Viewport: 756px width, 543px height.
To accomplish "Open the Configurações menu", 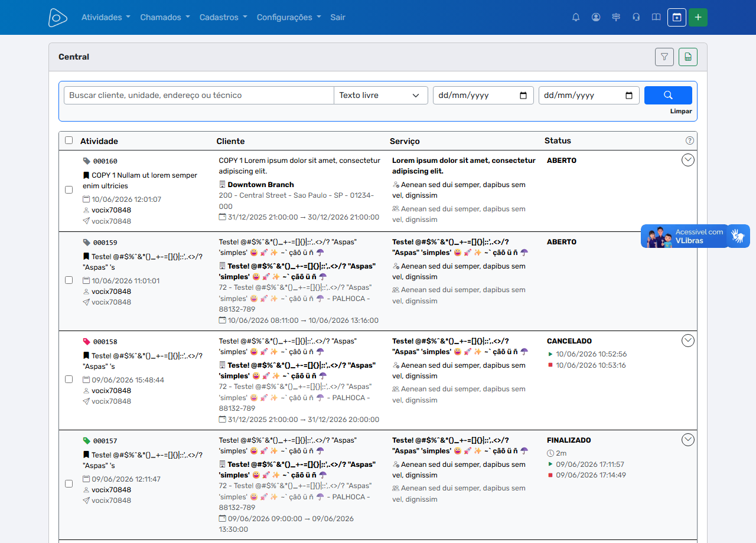I will [x=289, y=17].
